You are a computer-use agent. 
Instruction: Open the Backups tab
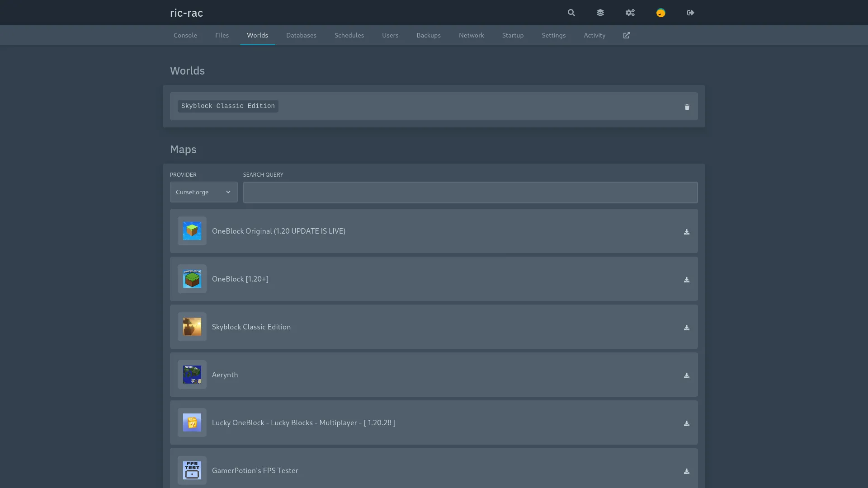click(428, 35)
